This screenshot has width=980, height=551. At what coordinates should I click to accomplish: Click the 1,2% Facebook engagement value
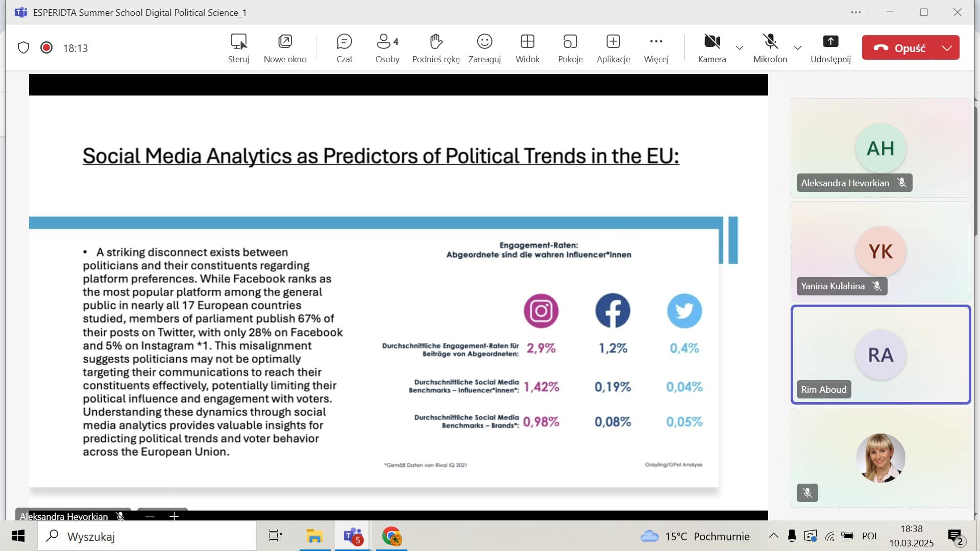pos(613,348)
